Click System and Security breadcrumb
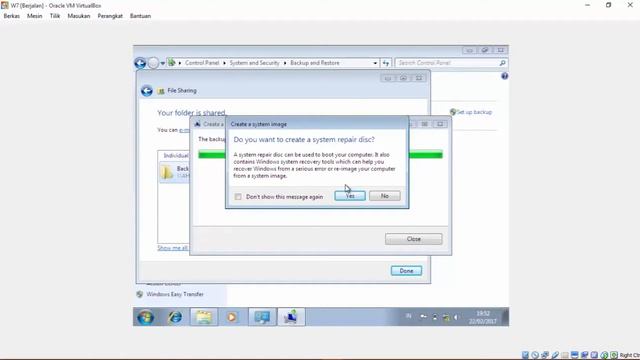This screenshot has height=360, width=640. [x=254, y=63]
